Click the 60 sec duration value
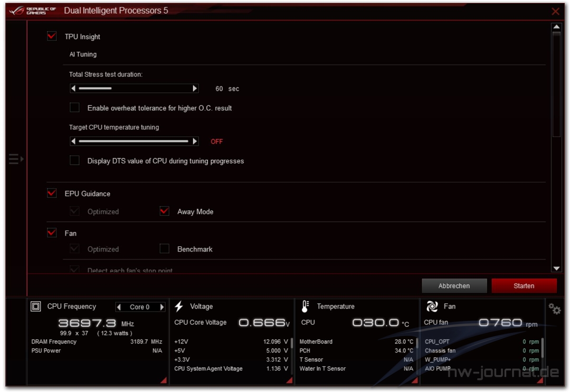 click(227, 89)
